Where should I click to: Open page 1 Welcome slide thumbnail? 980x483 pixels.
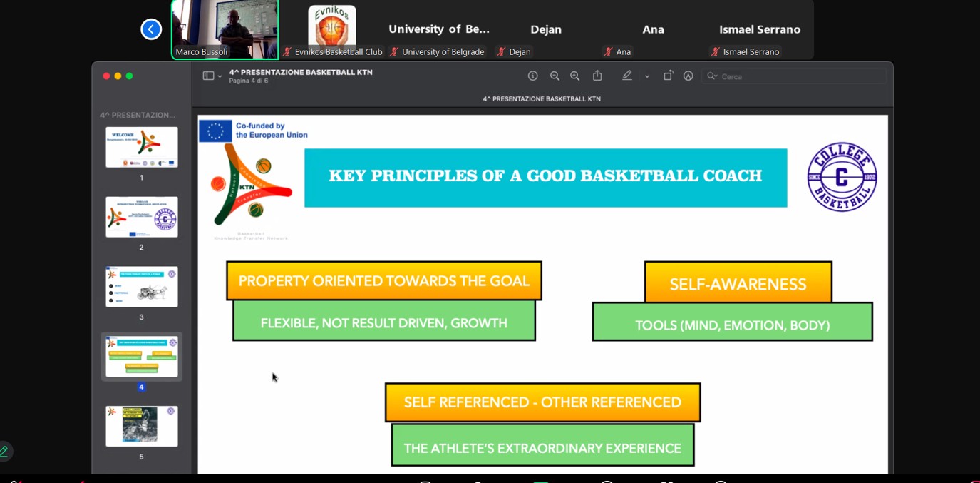(142, 147)
